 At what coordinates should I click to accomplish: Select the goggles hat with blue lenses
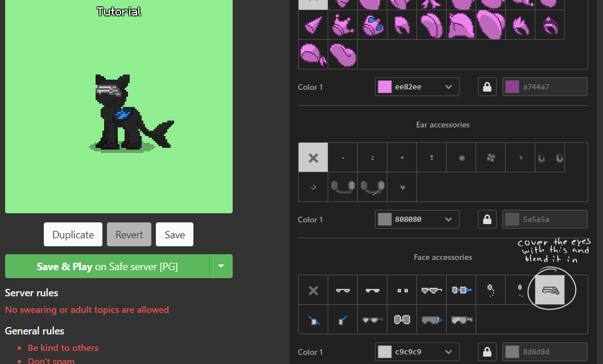tap(372, 25)
